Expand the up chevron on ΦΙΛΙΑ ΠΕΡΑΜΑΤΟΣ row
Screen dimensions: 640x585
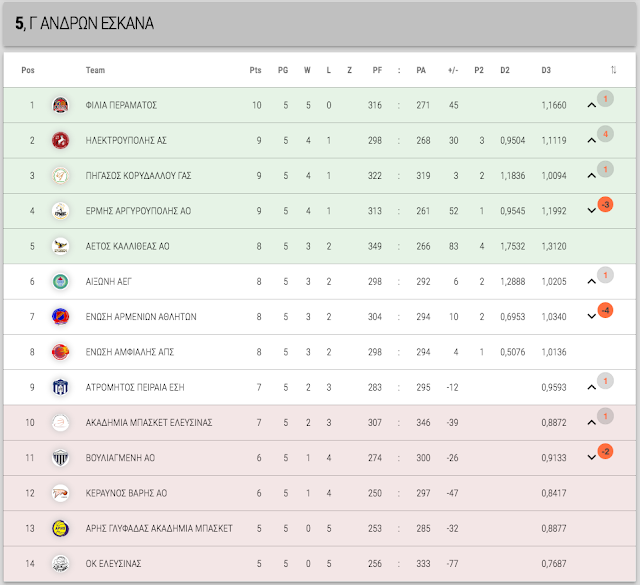tap(591, 105)
